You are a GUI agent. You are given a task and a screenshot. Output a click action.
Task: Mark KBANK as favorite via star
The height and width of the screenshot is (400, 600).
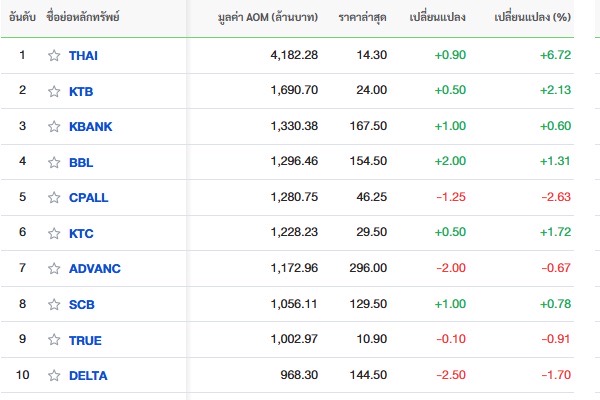54,126
